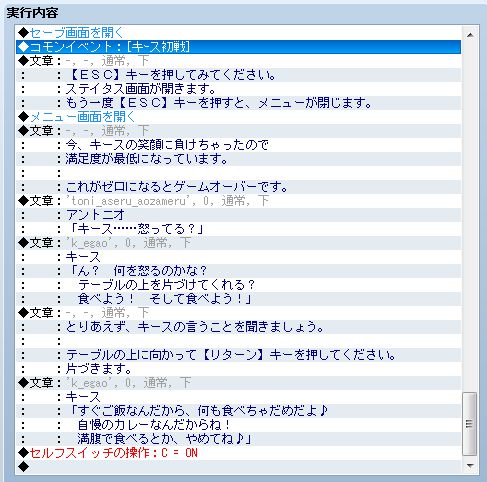Click the line 【ESC】キーを押してみてください。
This screenshot has height=482, width=487.
[238, 75]
